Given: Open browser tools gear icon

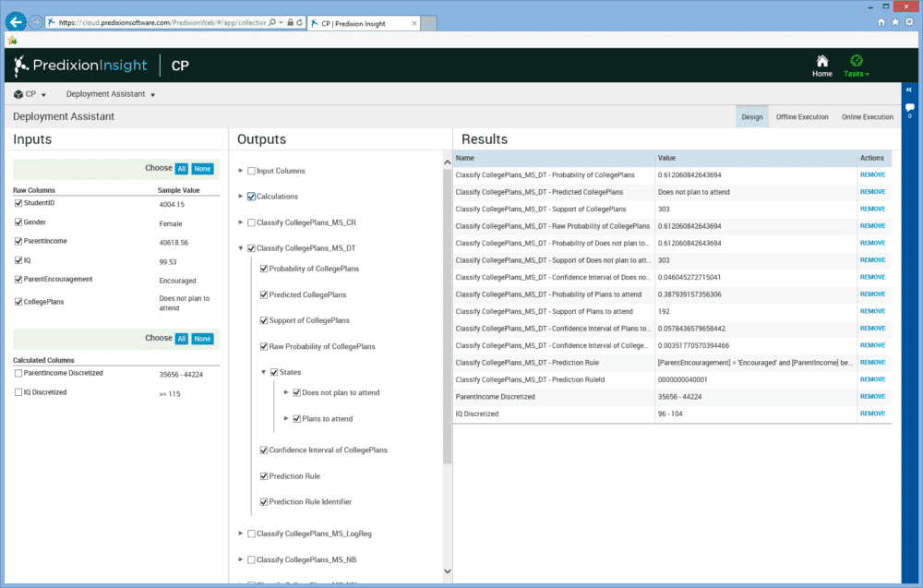Looking at the screenshot, I should point(909,22).
